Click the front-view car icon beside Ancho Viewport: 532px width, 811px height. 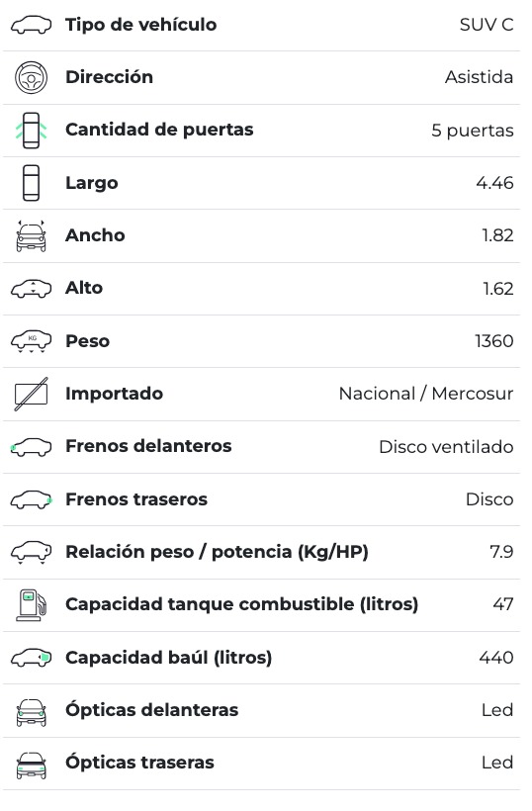(31, 235)
